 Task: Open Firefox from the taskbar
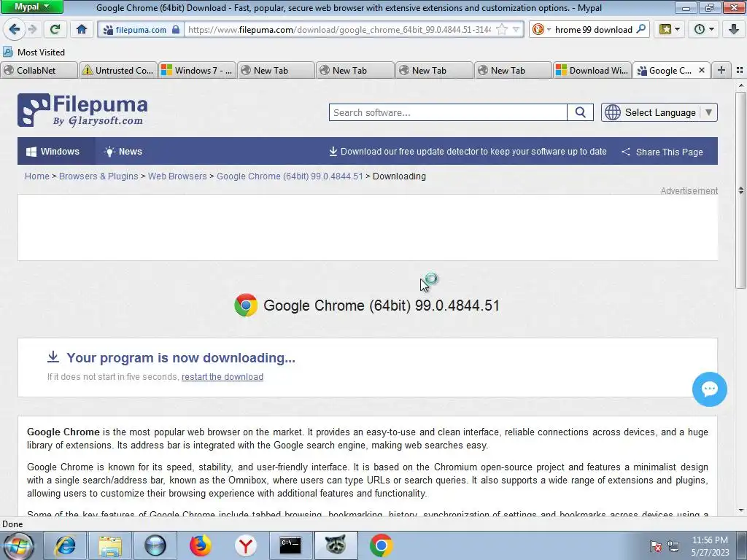pos(200,545)
